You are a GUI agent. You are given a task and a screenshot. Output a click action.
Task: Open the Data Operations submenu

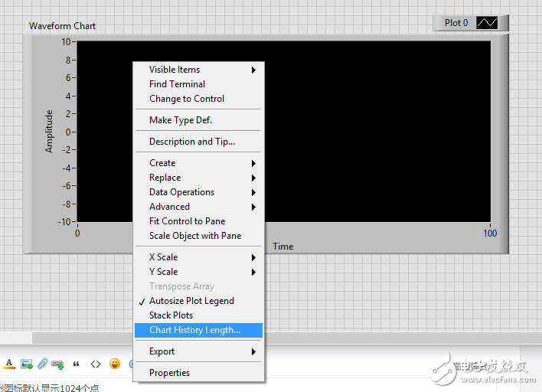coord(198,192)
